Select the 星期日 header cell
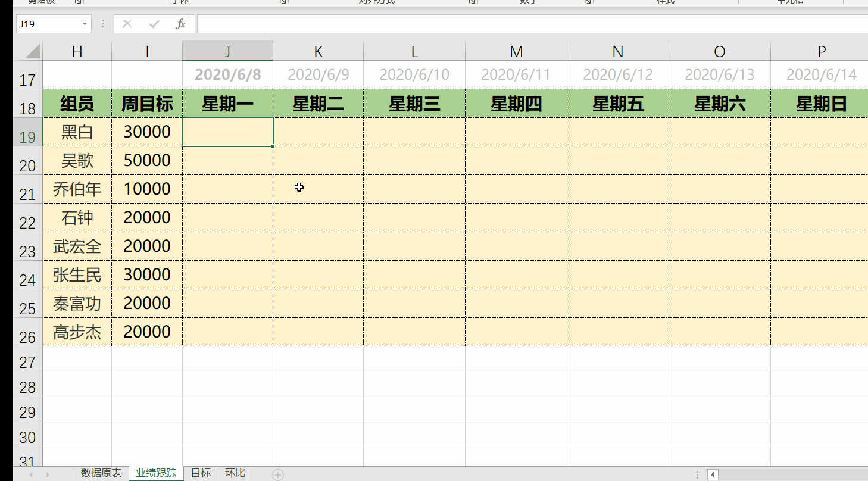 819,104
